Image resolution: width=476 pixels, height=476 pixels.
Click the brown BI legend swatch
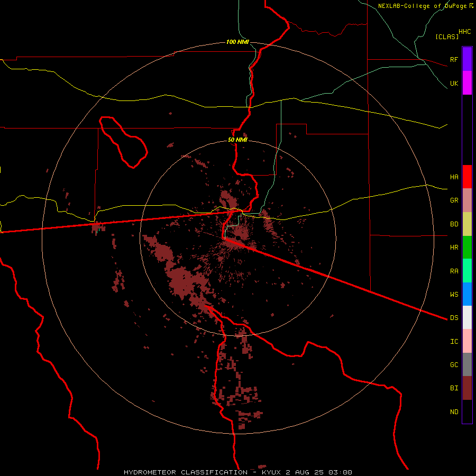pyautogui.click(x=467, y=388)
